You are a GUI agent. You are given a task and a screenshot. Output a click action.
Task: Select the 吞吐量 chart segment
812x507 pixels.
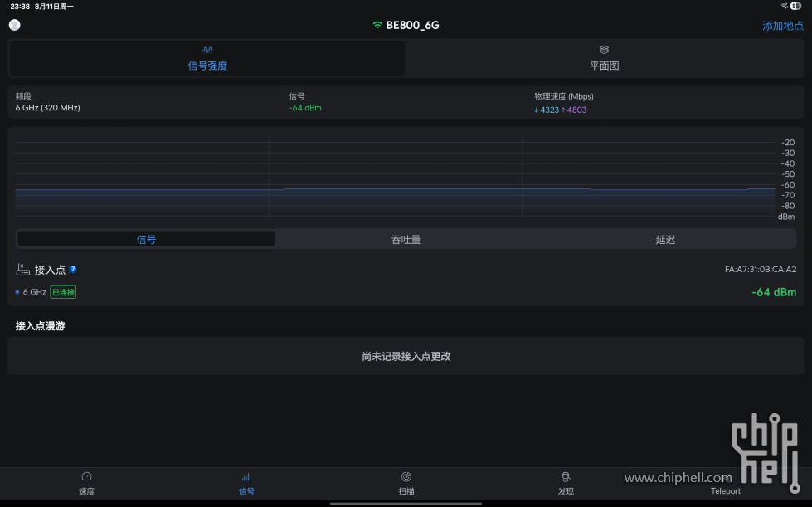point(406,239)
